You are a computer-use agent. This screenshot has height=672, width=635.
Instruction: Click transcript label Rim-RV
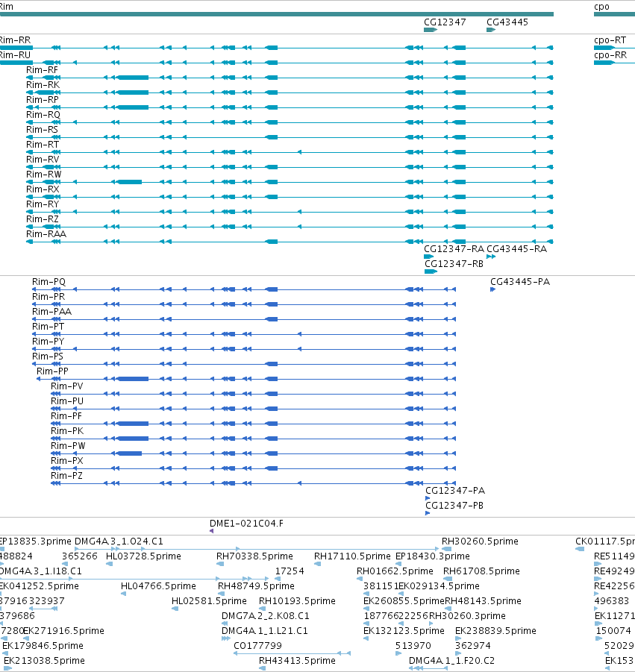pos(43,160)
